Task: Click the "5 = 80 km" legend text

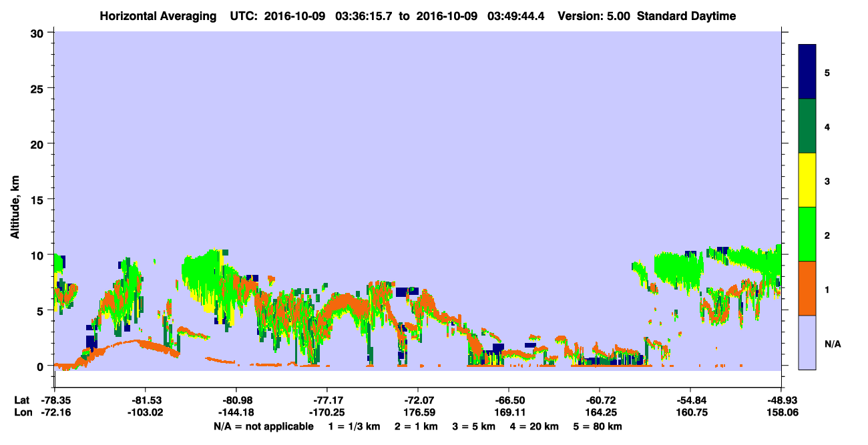Action: coord(598,426)
